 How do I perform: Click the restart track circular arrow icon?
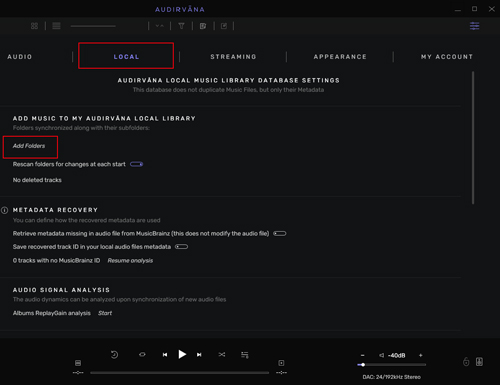point(114,355)
